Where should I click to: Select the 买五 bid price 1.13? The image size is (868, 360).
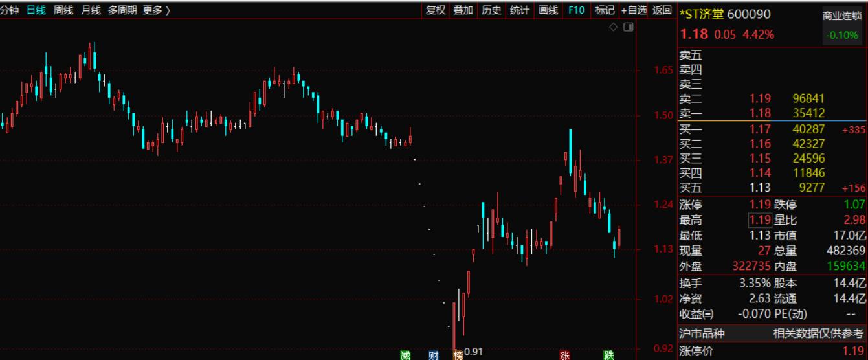761,188
